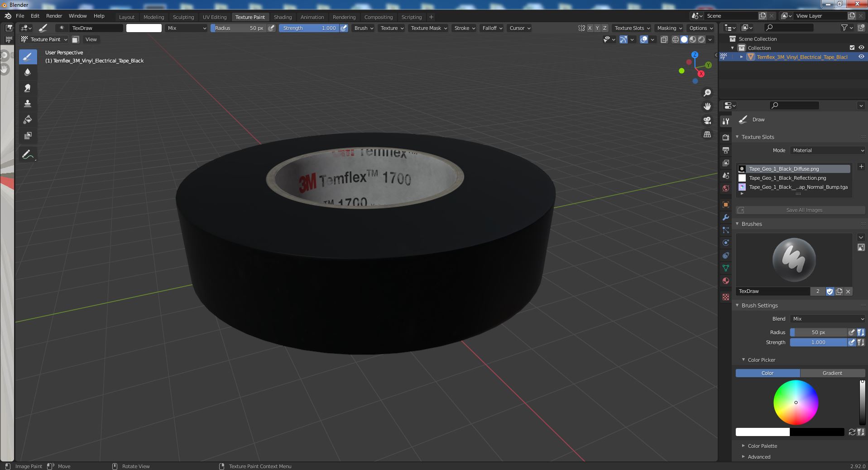
Task: Toggle brush fake user shield
Action: [830, 292]
